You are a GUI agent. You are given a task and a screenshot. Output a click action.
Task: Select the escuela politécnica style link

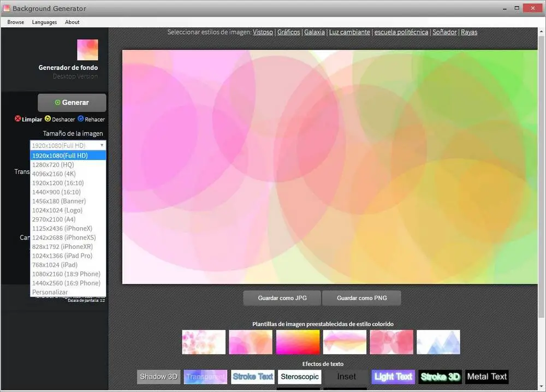pyautogui.click(x=401, y=32)
